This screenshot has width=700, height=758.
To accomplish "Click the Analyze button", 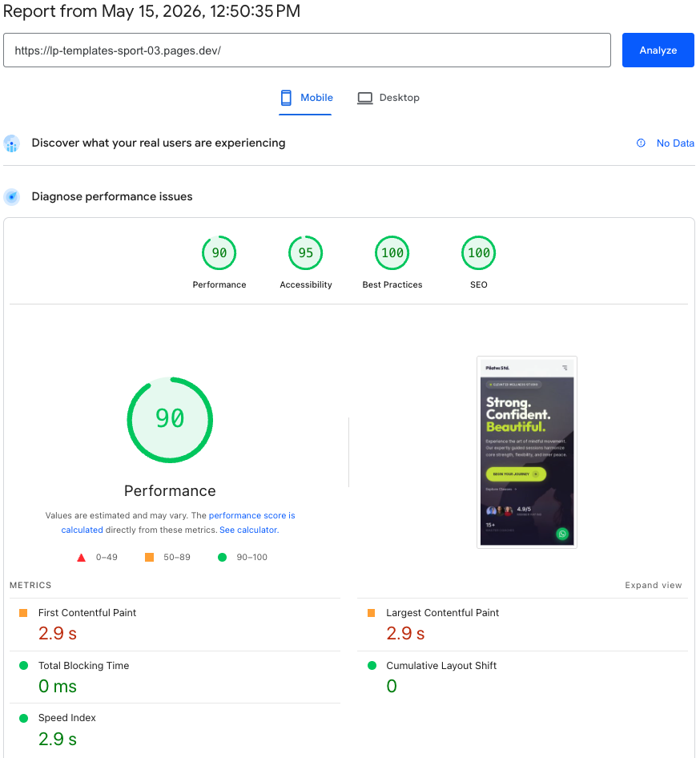I will [x=658, y=50].
